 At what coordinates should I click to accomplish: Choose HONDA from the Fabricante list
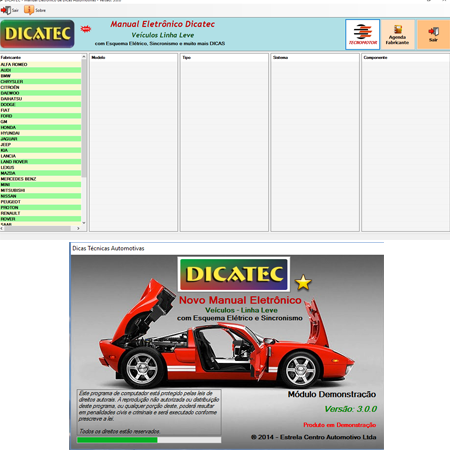tap(40, 127)
